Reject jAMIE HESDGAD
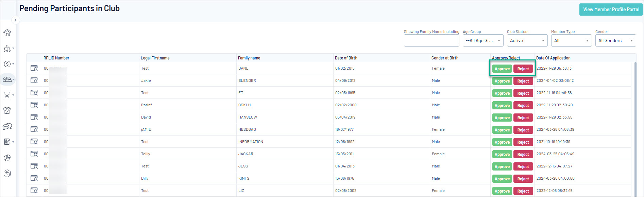This screenshot has height=197, width=644. tap(523, 130)
